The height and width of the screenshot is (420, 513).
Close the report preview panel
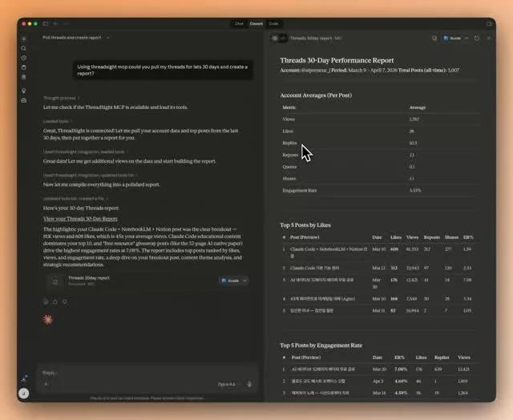(489, 38)
